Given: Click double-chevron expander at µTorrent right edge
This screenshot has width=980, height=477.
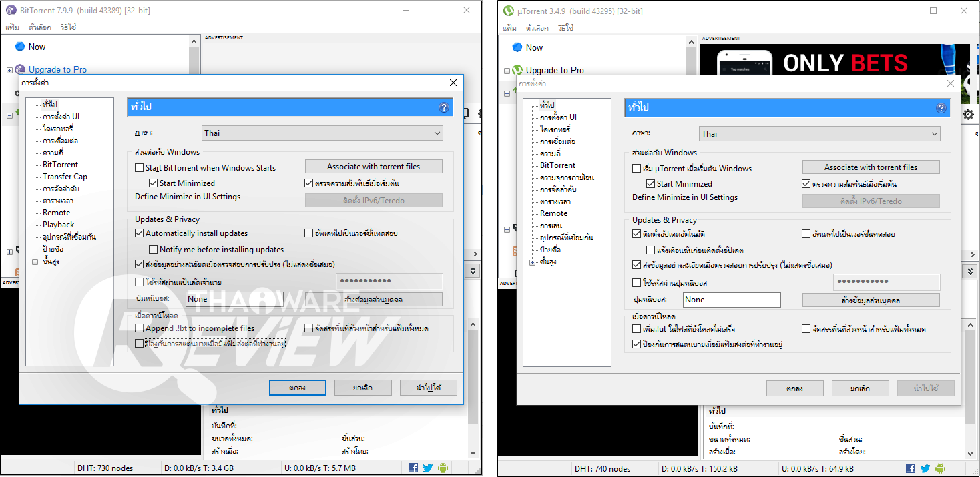Looking at the screenshot, I should pos(971,270).
